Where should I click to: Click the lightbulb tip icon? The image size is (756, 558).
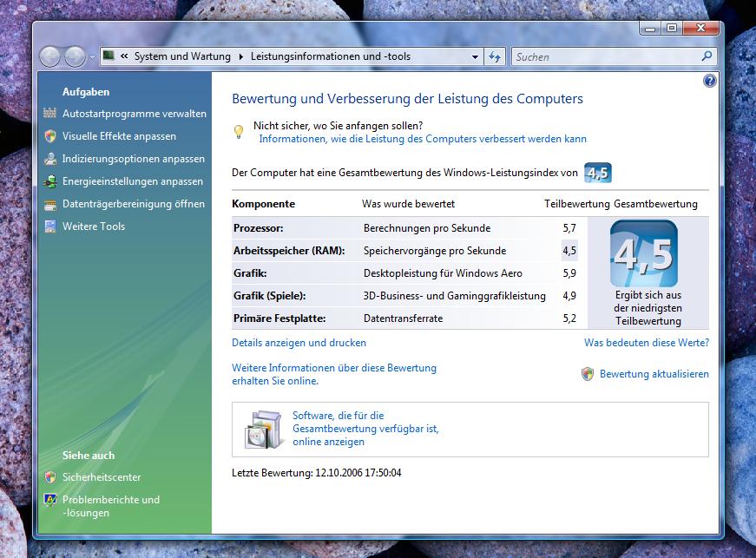pos(239,132)
